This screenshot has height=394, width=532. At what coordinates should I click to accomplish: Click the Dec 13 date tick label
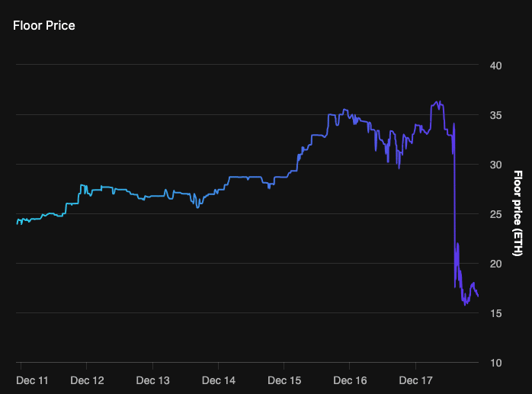point(152,380)
